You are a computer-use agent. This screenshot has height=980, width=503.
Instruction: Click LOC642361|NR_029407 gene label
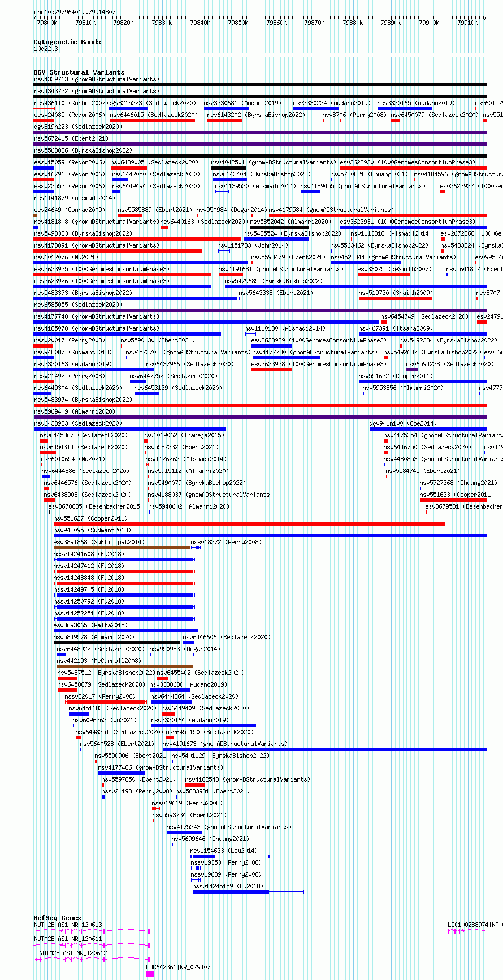coord(178,967)
